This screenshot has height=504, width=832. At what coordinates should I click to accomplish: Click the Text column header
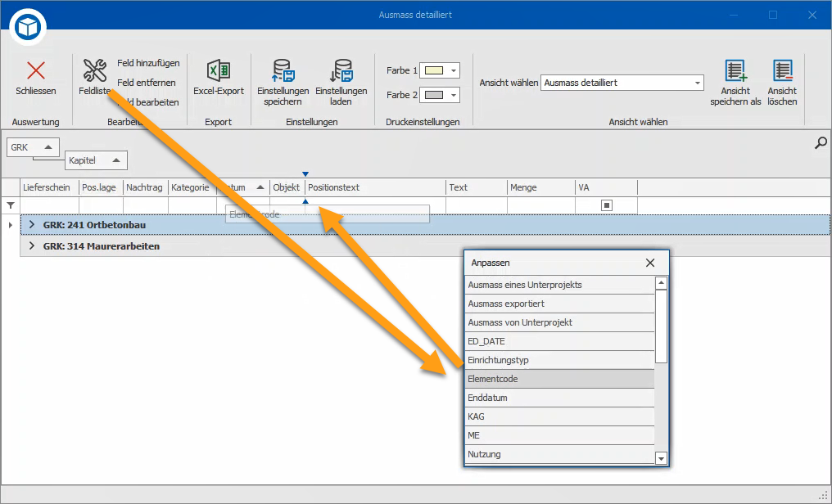coord(477,187)
